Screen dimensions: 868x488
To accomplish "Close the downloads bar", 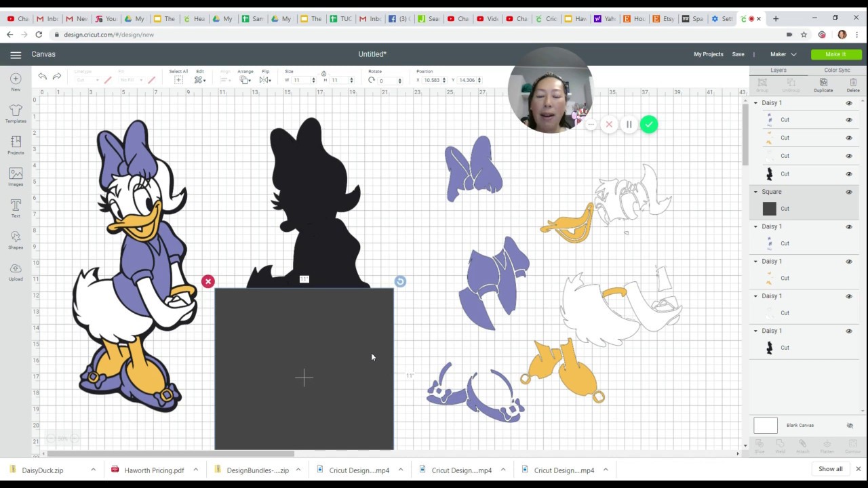I will pyautogui.click(x=858, y=469).
